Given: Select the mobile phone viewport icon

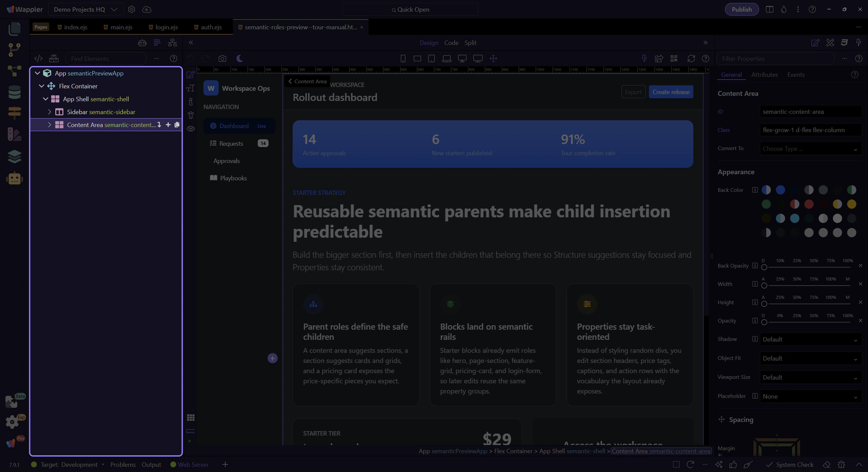Looking at the screenshot, I should coord(403,58).
